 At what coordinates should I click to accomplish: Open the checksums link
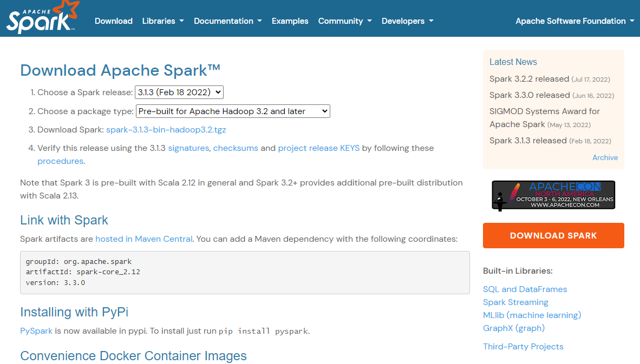[236, 148]
